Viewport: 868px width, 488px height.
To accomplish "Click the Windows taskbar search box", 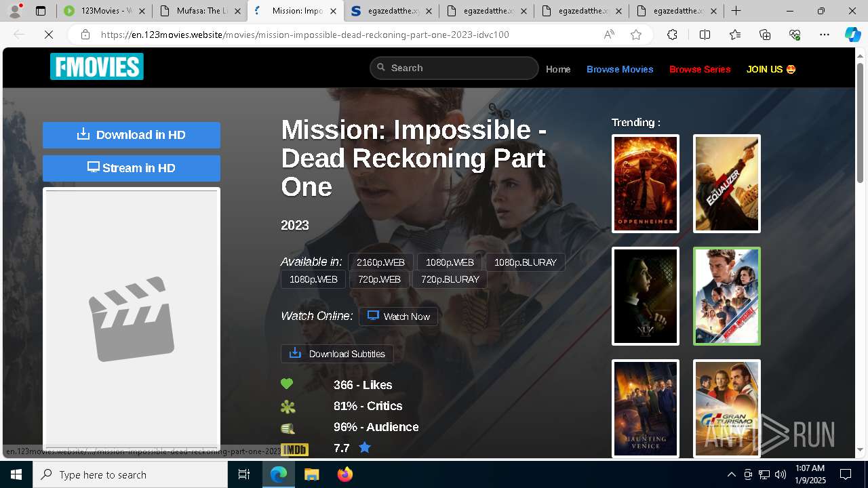I will pos(130,474).
